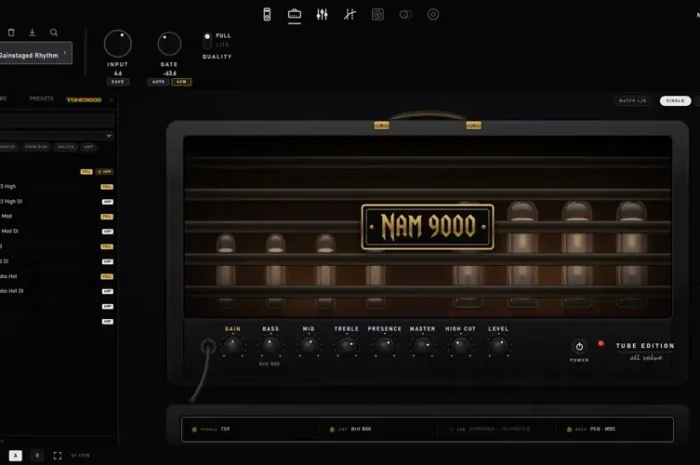Click the NAM 9000 amp nameplate
This screenshot has height=465, width=700.
point(428,227)
